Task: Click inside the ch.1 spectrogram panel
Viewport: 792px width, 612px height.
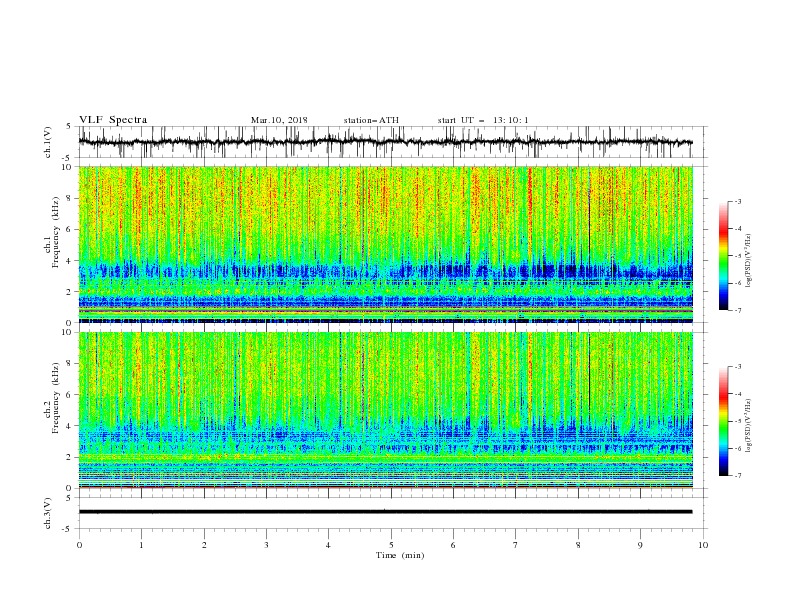Action: click(385, 244)
